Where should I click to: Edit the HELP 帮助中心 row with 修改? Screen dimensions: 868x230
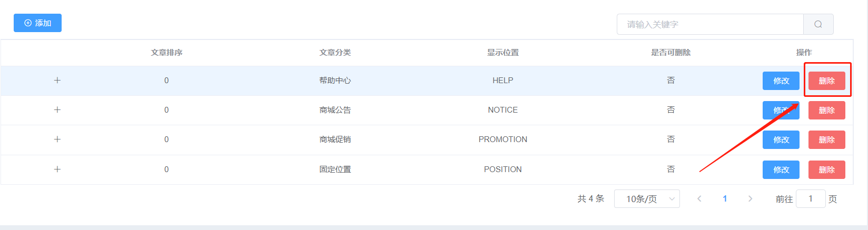pos(781,81)
